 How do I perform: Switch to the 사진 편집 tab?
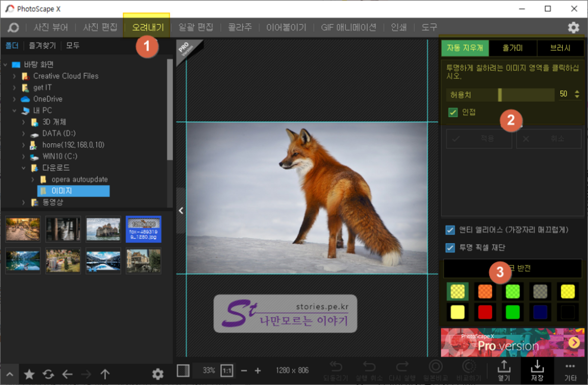coord(100,27)
